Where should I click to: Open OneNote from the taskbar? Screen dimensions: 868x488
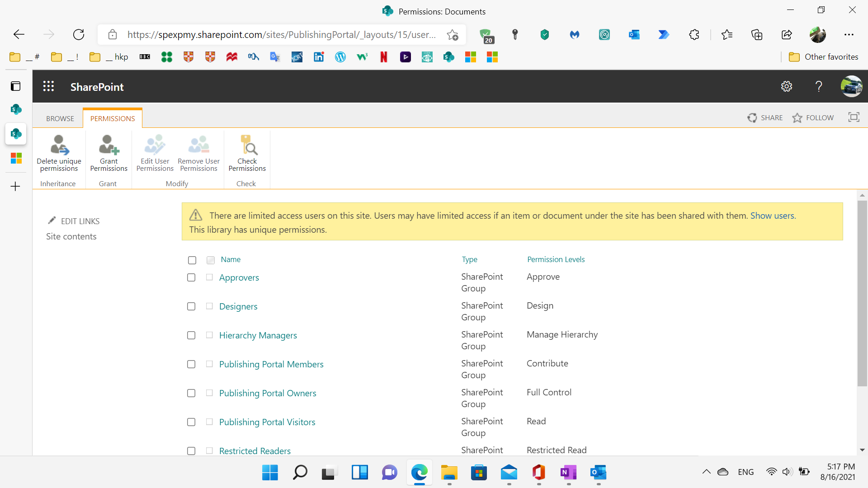(568, 472)
